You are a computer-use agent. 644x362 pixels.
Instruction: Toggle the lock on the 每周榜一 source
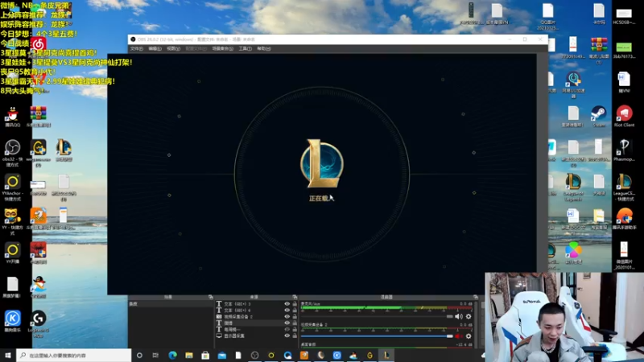tap(295, 329)
